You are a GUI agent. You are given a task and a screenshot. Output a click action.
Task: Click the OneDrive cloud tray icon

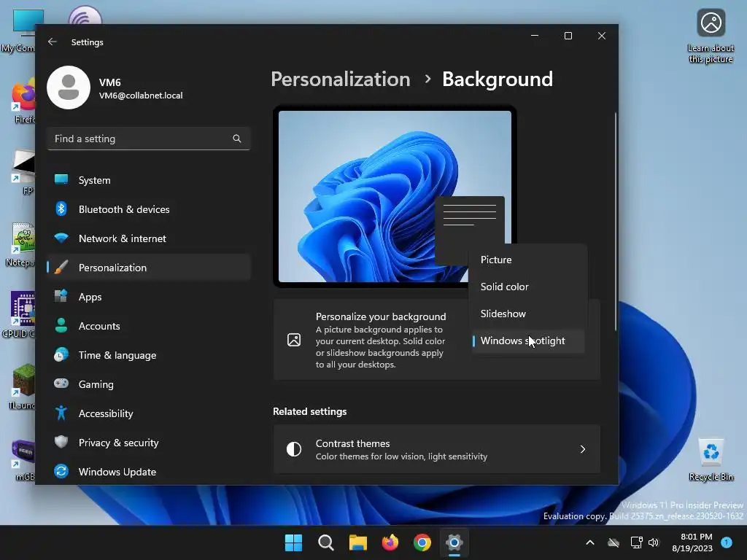pyautogui.click(x=614, y=542)
